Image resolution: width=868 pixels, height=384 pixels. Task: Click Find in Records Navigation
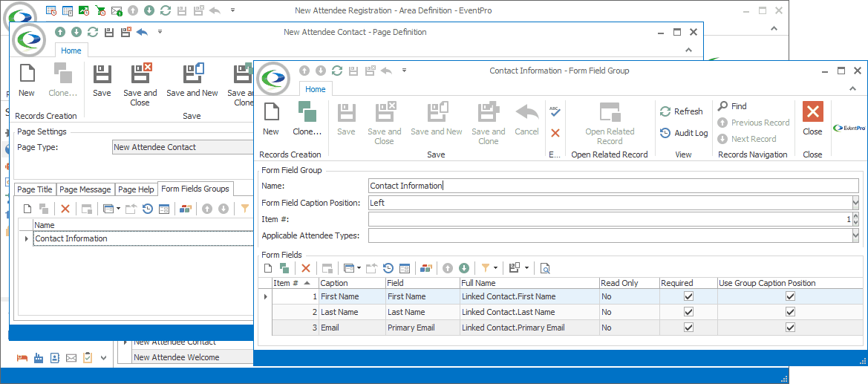732,105
